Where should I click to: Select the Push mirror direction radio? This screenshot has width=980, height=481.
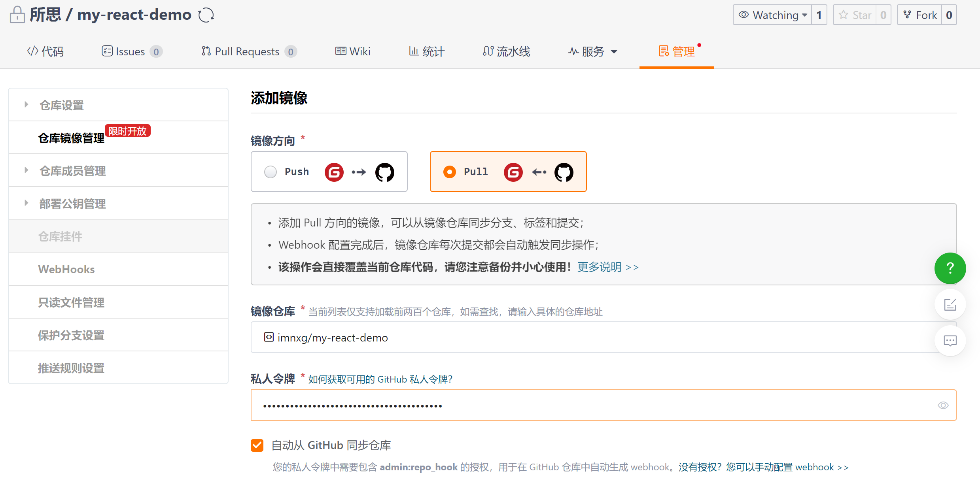[271, 172]
